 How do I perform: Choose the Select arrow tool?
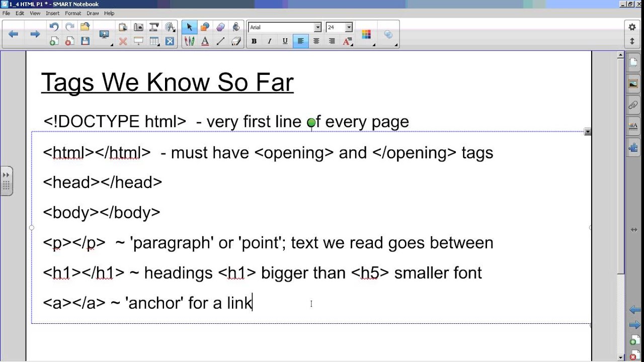click(x=189, y=27)
